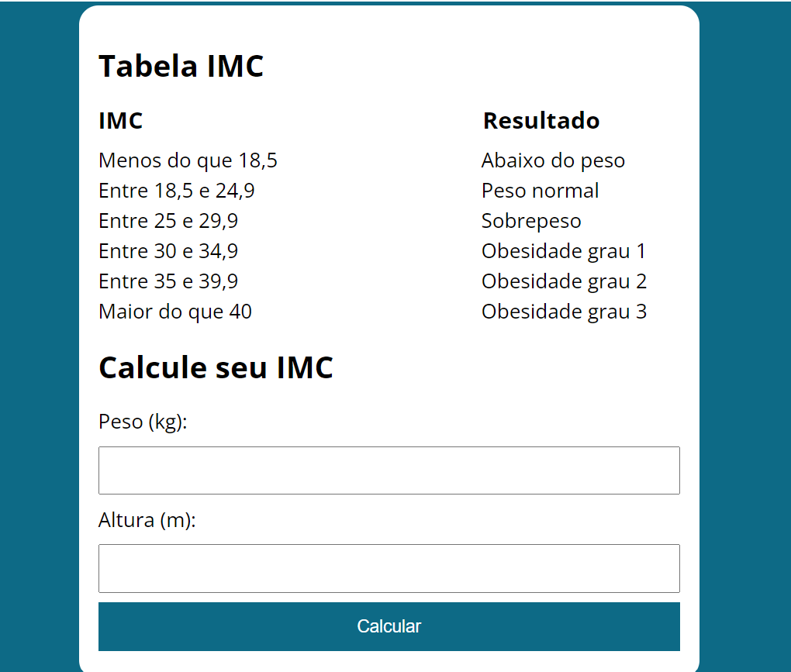Click the Resultado column header

click(541, 121)
